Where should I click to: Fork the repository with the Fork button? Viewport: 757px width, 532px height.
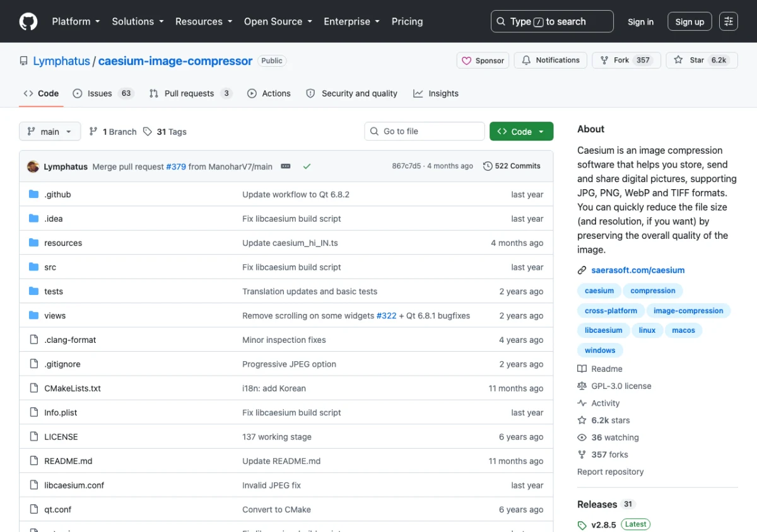point(626,61)
